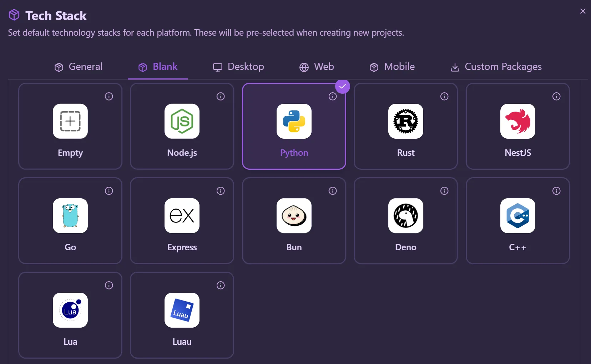
Task: Show info for the Node.js card
Action: click(x=221, y=96)
